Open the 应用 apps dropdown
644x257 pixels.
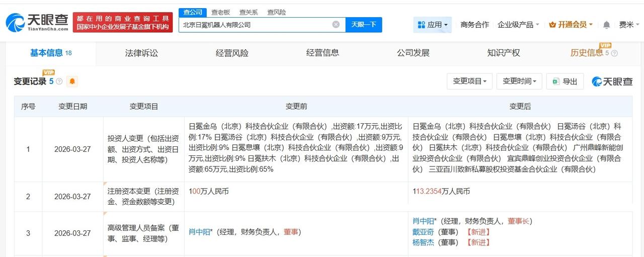click(x=433, y=25)
